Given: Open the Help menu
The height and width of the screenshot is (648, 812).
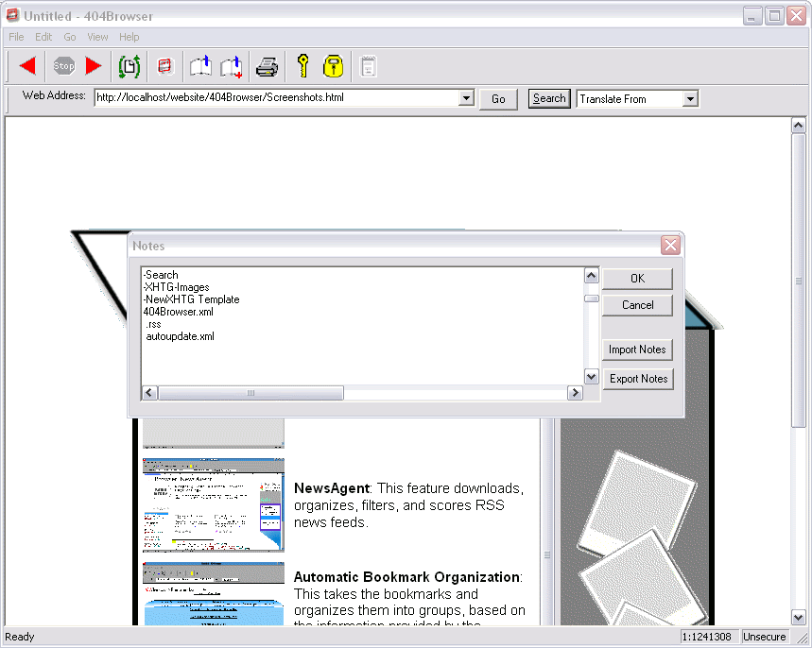Looking at the screenshot, I should click(x=130, y=37).
